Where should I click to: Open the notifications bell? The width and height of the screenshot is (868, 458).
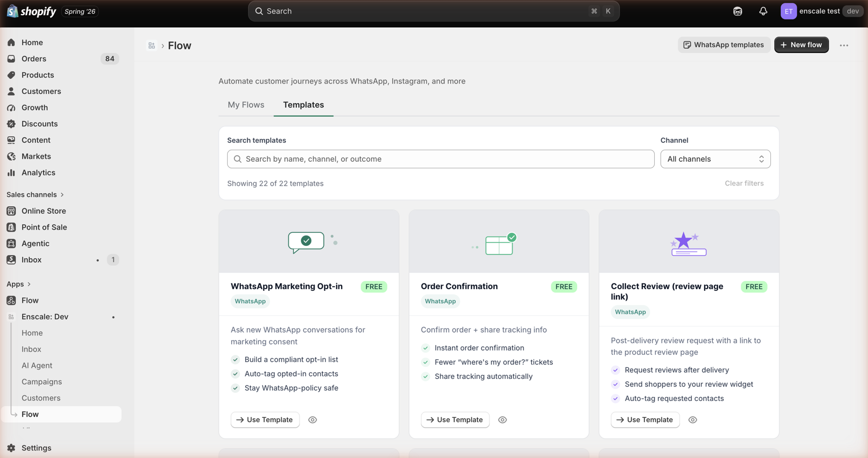[x=763, y=11]
